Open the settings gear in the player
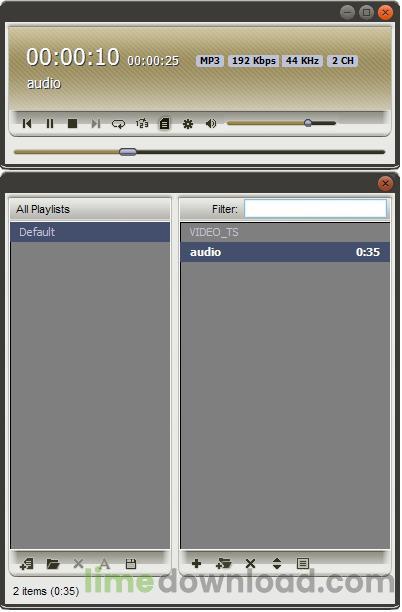The image size is (402, 612). click(x=188, y=124)
